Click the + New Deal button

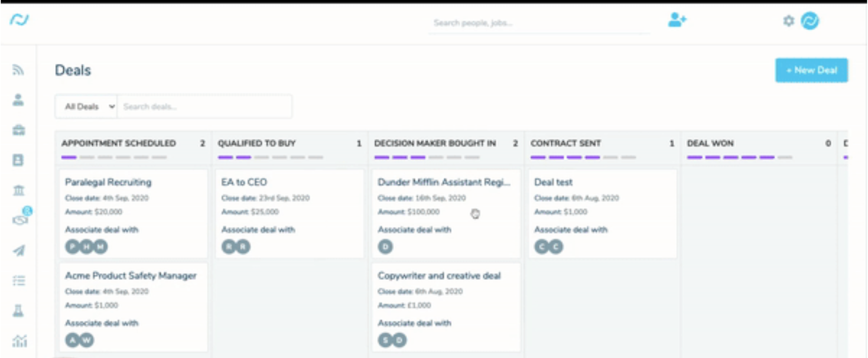coord(812,70)
